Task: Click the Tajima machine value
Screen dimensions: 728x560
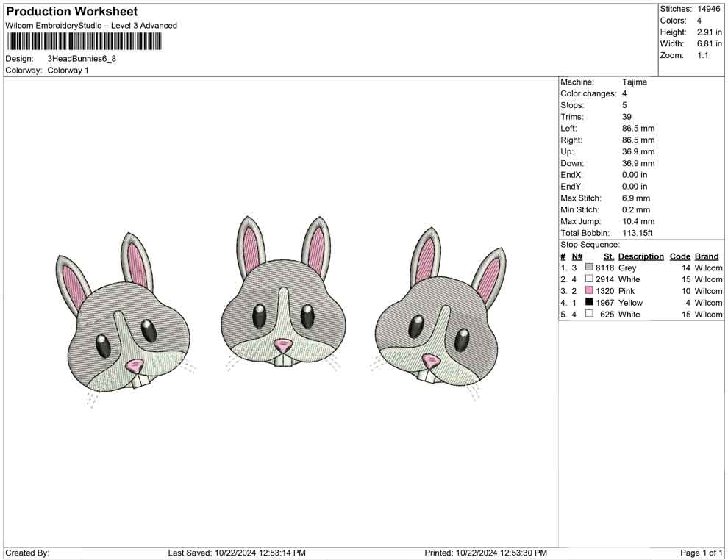Action: tap(635, 82)
